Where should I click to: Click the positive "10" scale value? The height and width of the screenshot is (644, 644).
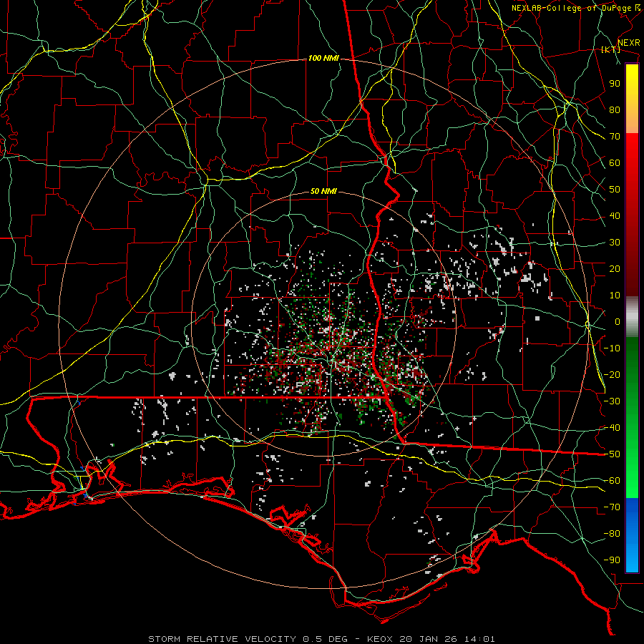[615, 296]
